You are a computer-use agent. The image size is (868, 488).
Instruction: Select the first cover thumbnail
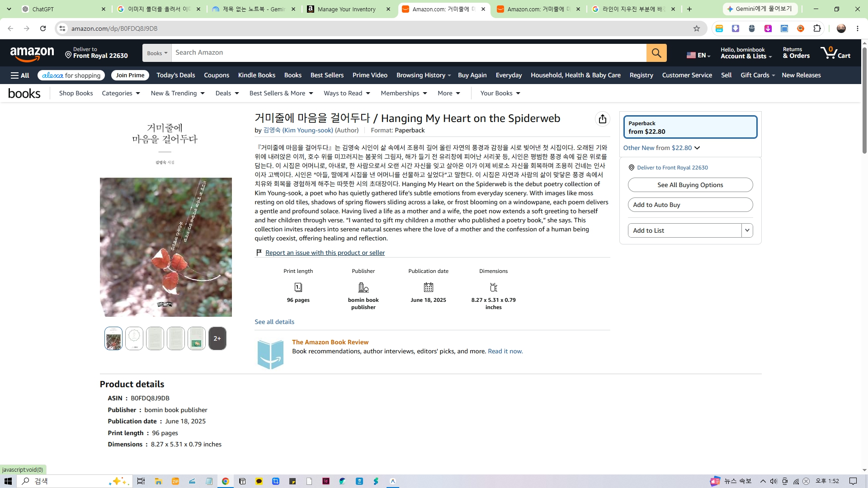113,338
